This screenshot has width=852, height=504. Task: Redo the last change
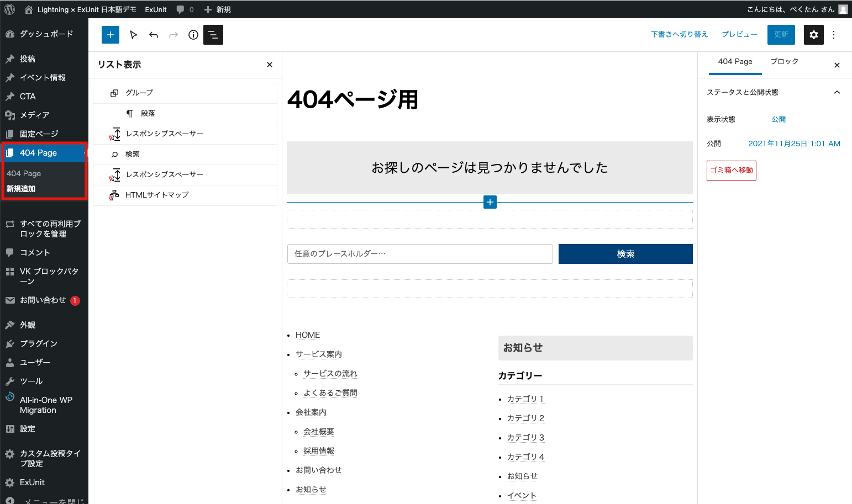click(173, 35)
